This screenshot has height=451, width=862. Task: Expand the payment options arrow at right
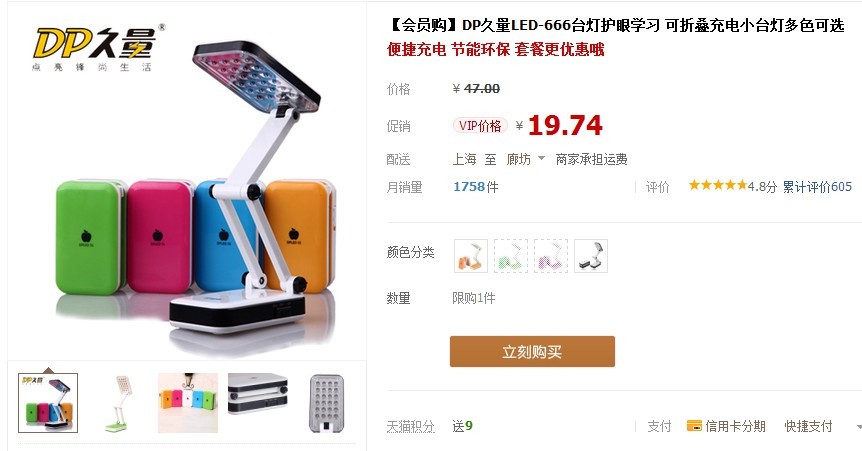point(859,427)
